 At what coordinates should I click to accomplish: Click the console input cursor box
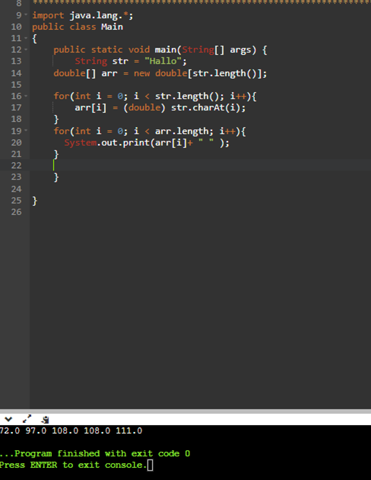pyautogui.click(x=150, y=465)
